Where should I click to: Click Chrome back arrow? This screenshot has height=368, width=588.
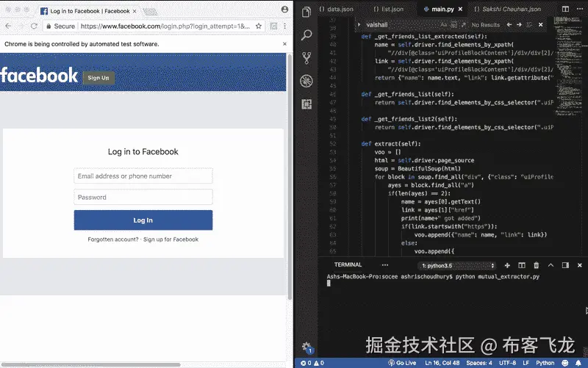(8, 26)
